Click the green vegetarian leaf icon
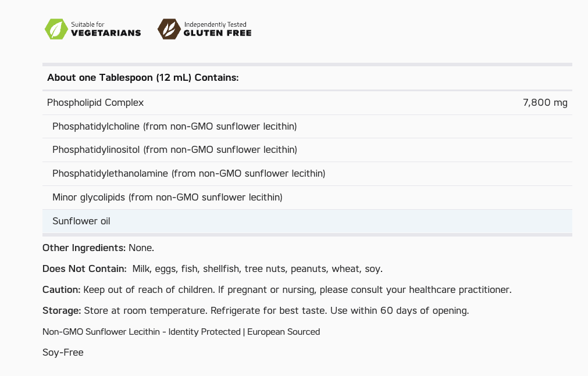The image size is (588, 376). coord(56,29)
